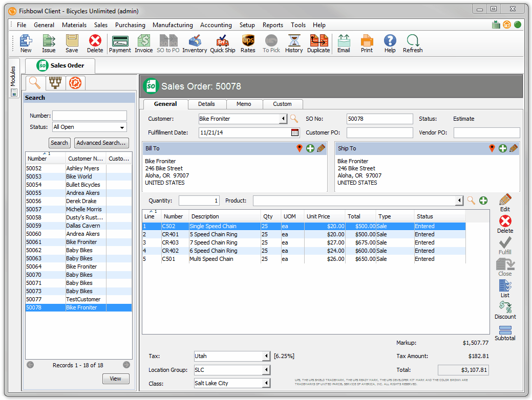Click the To Pick toolbar icon
Screen dimensions: 532x400
271,43
